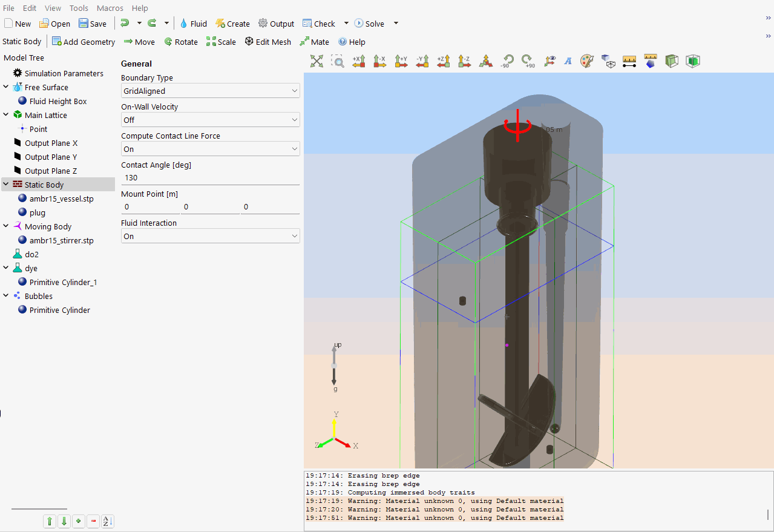The width and height of the screenshot is (774, 532).
Task: Collapse the Free Surface tree node
Action: point(6,87)
